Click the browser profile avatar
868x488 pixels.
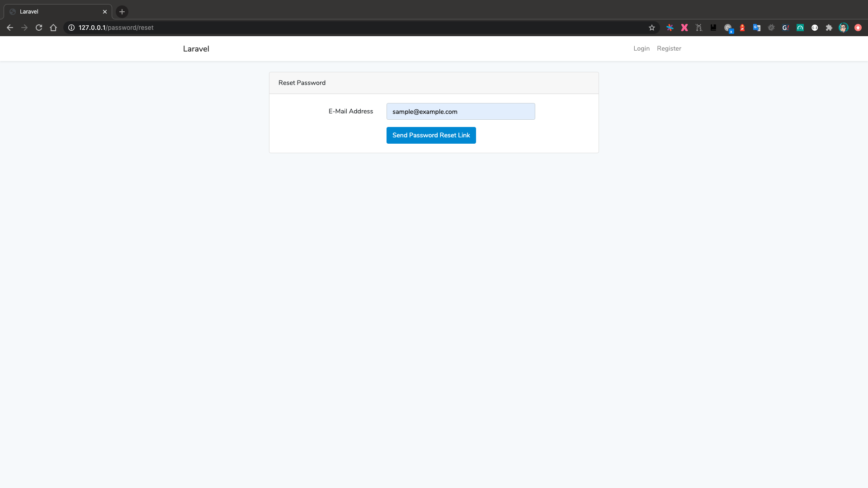[x=844, y=28]
